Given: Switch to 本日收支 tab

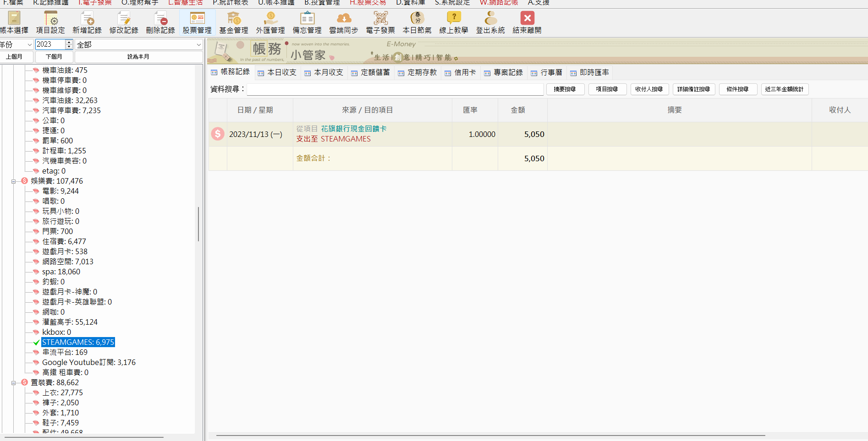Looking at the screenshot, I should tap(277, 72).
